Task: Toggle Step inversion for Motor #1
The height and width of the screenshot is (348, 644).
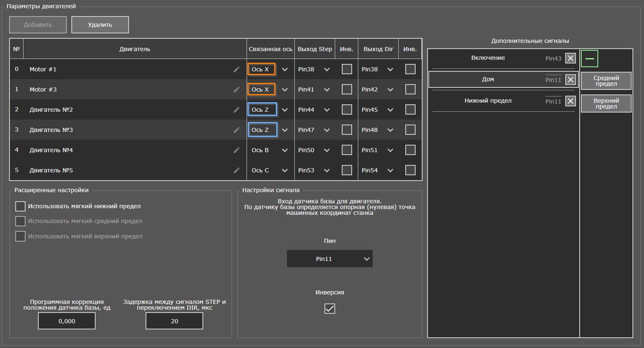Action: 347,69
